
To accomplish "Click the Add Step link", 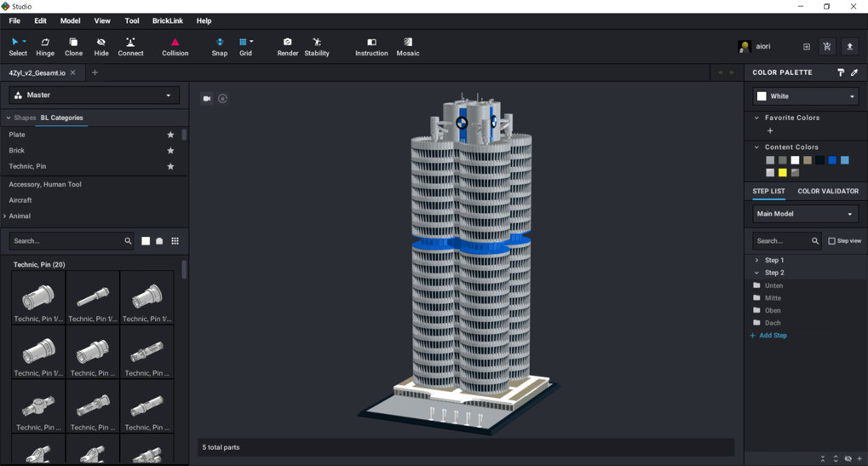I will click(772, 336).
